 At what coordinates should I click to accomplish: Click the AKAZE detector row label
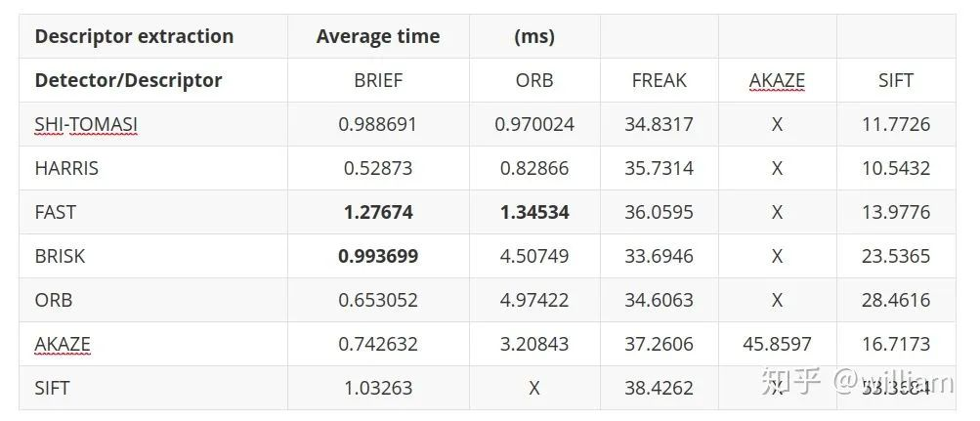coord(63,344)
